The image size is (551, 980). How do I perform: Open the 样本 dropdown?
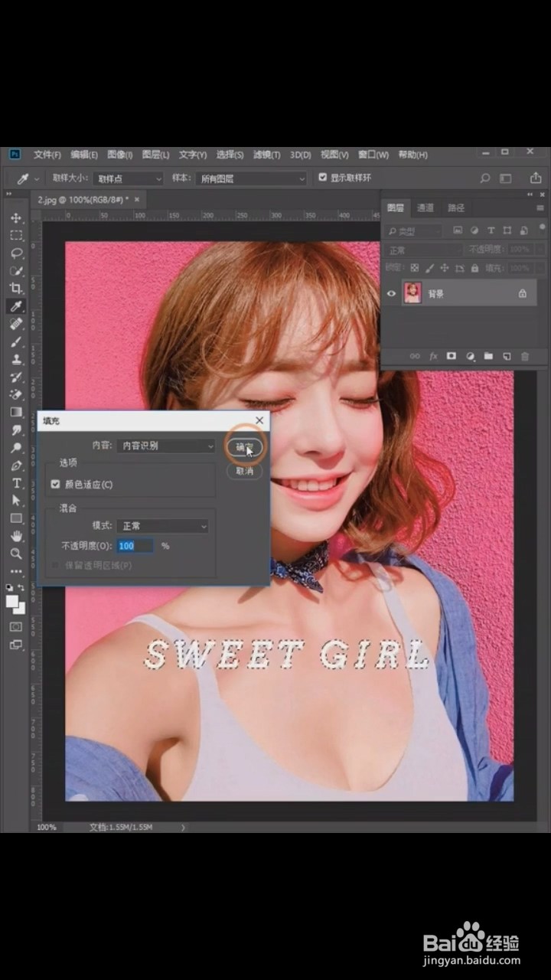[250, 178]
